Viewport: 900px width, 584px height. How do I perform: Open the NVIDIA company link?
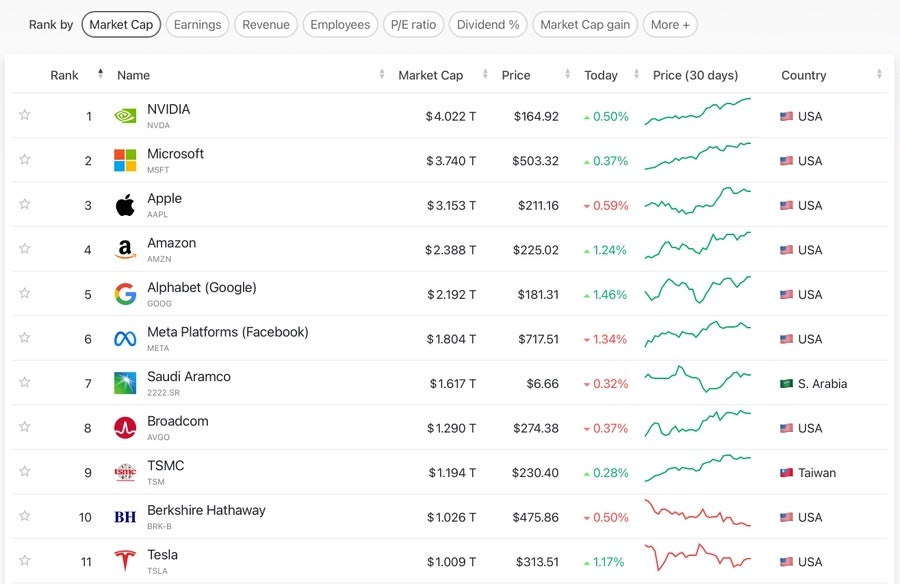168,109
